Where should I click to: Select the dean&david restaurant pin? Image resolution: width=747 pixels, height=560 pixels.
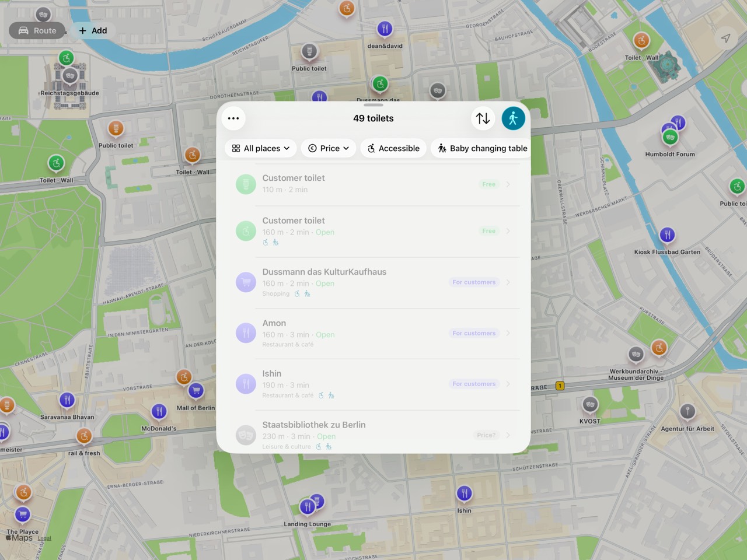coord(385,29)
